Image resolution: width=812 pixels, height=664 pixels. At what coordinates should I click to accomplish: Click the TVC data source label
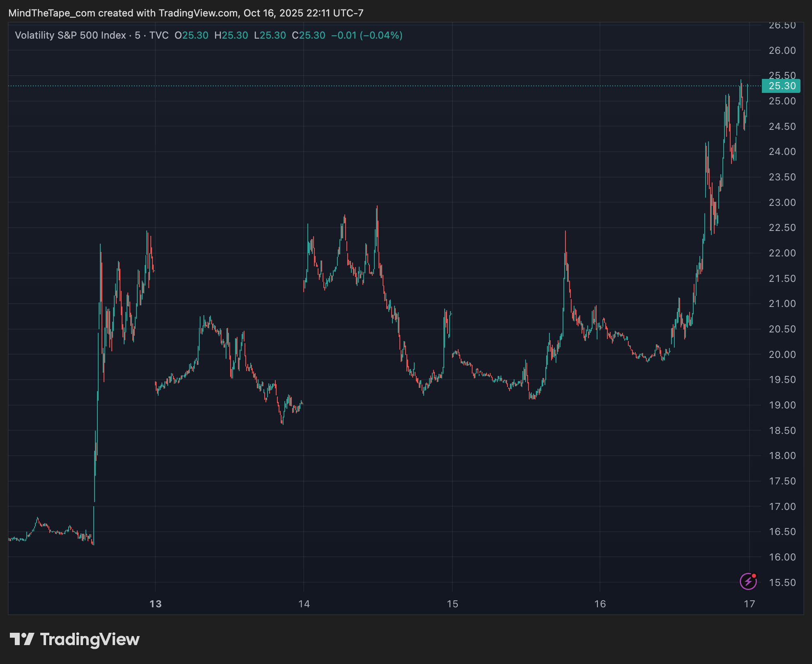click(159, 35)
